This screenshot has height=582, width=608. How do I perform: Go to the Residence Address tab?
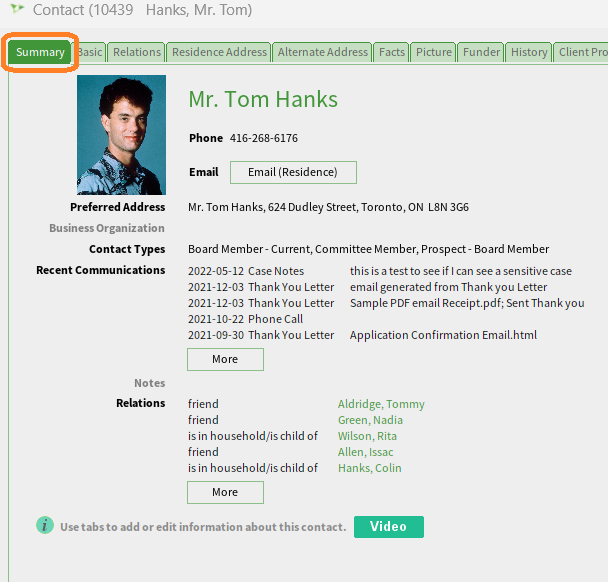click(219, 52)
